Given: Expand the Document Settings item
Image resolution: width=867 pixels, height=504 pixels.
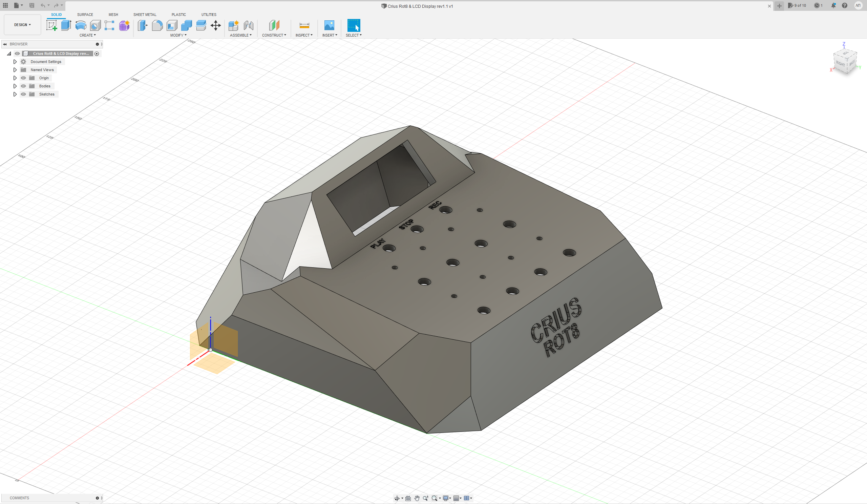Looking at the screenshot, I should pos(14,62).
